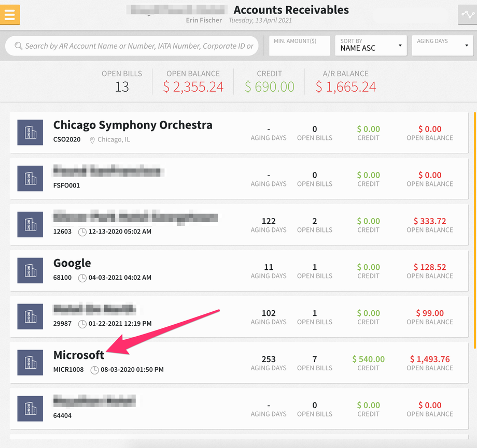The height and width of the screenshot is (448, 477).
Task: Open the Chicago Symphony Orchestra account
Action: coord(239,133)
